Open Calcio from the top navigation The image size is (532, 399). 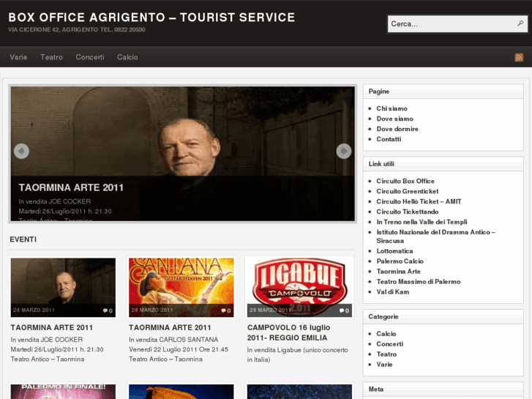[127, 57]
